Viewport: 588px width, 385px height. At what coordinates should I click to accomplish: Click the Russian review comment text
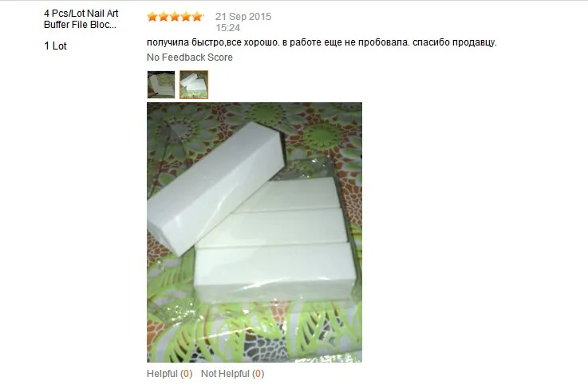[x=322, y=42]
